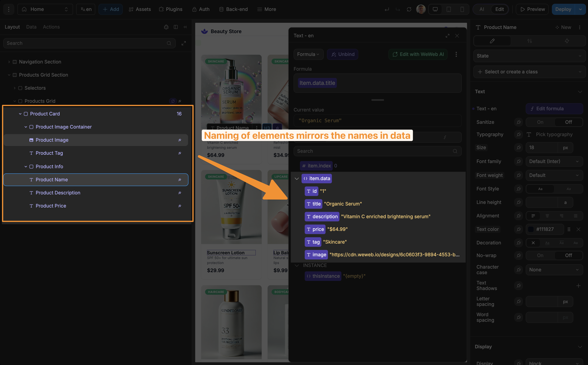Open the Formula type dropdown
588x365 pixels.
click(308, 54)
